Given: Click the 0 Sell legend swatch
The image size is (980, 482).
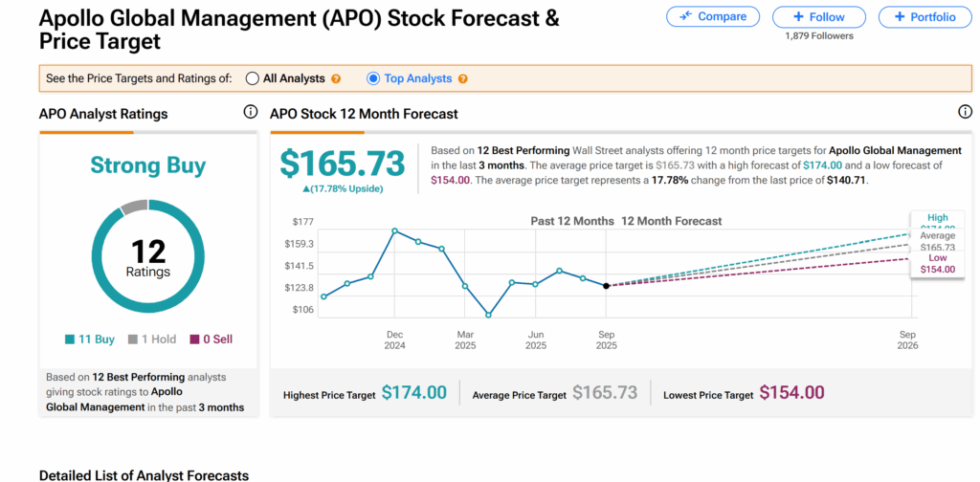Looking at the screenshot, I should (194, 340).
